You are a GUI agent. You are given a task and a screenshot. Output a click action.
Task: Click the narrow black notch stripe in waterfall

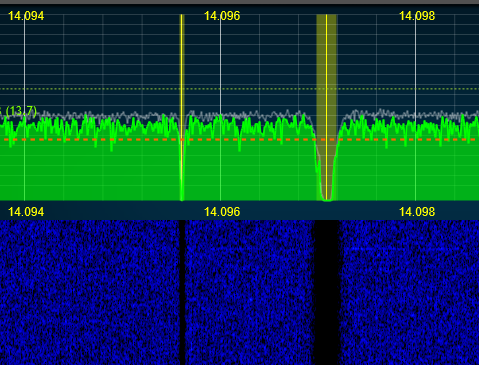point(182,292)
